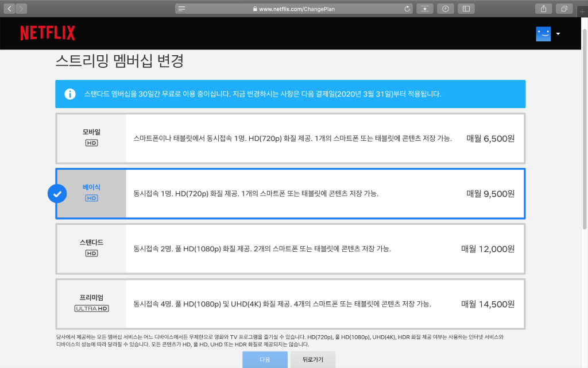This screenshot has width=588, height=368.
Task: Click the 매월 6,500원 price
Action: (490, 139)
